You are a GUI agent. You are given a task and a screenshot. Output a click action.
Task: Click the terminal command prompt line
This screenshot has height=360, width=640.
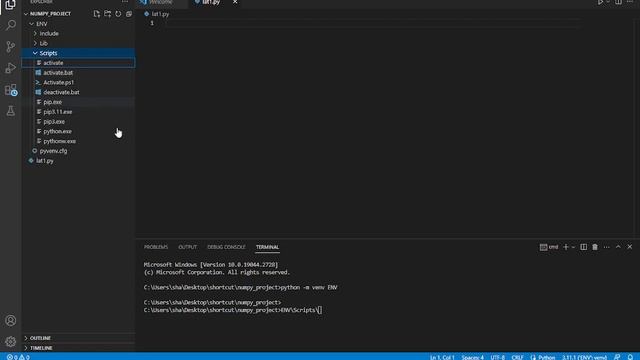coord(233,310)
